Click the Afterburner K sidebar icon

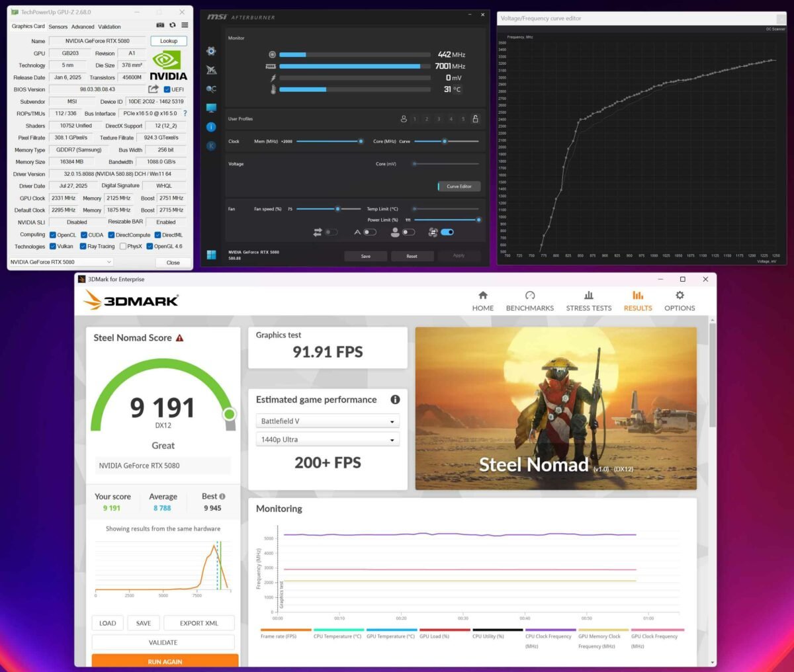coord(211,146)
